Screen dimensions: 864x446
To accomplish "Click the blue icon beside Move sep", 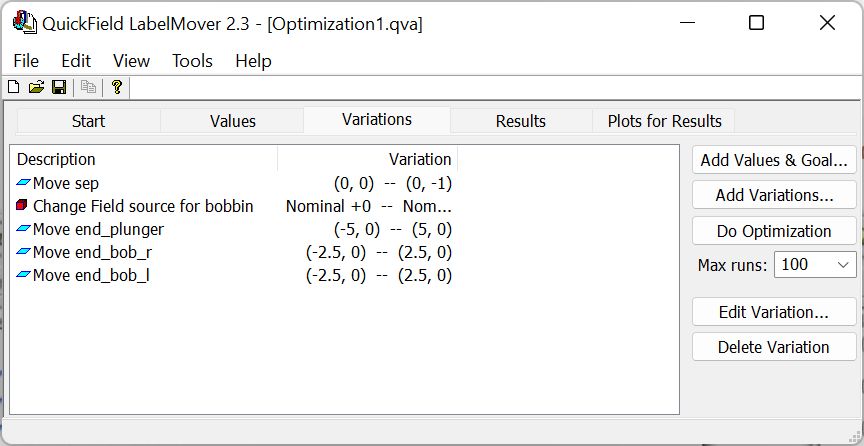I will tap(23, 183).
